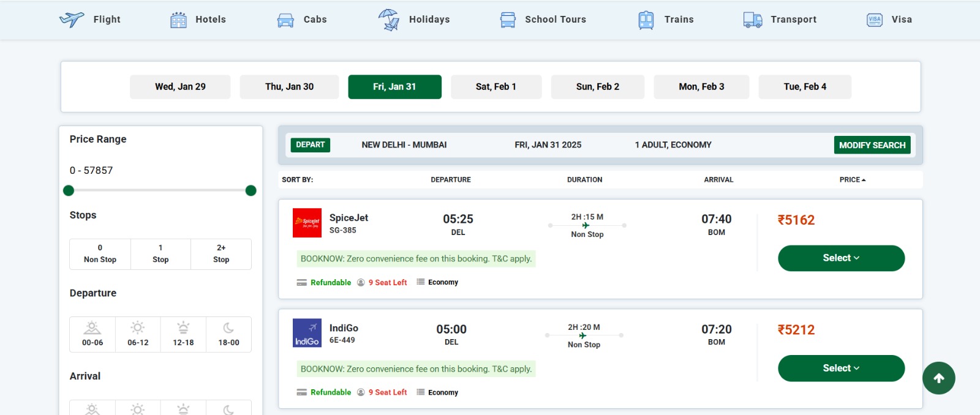Screen dimensions: 980x415
Task: Click SpiceJet price ₹5162
Action: (796, 220)
